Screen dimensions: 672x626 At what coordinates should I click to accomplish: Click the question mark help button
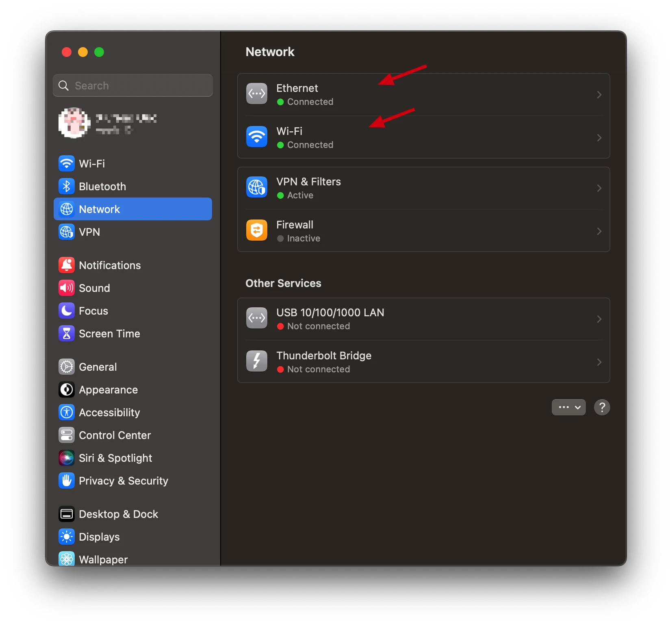(x=602, y=407)
